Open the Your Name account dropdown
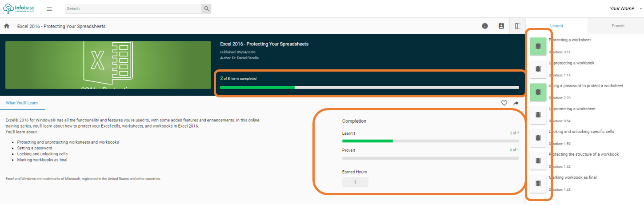Image resolution: width=644 pixels, height=205 pixels. 625,8
